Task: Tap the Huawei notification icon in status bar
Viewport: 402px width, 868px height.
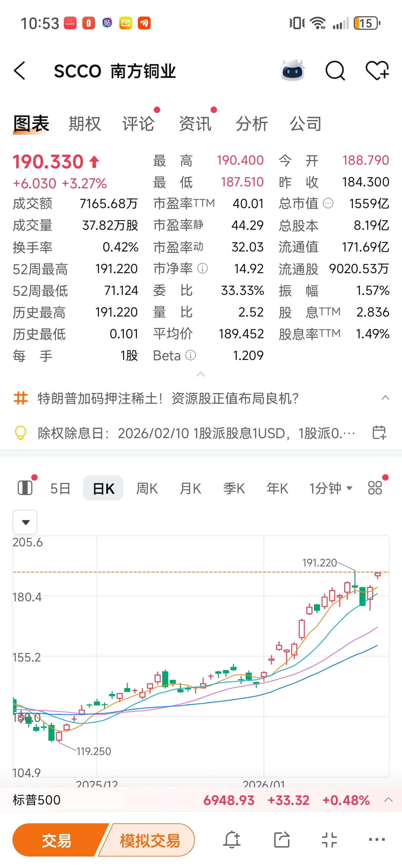Action: click(70, 23)
